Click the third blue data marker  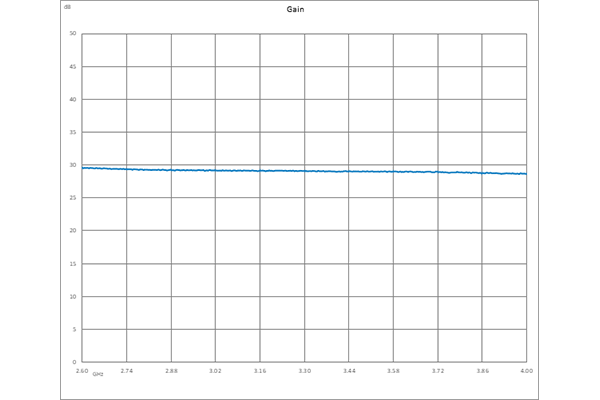[193, 176]
